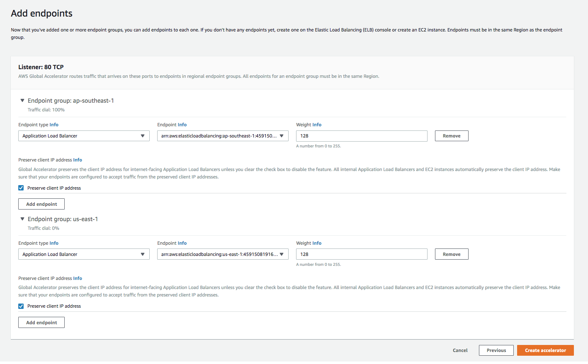The image size is (588, 364).
Task: Open Endpoint Info link in ap-southeast-1
Action: coord(182,125)
